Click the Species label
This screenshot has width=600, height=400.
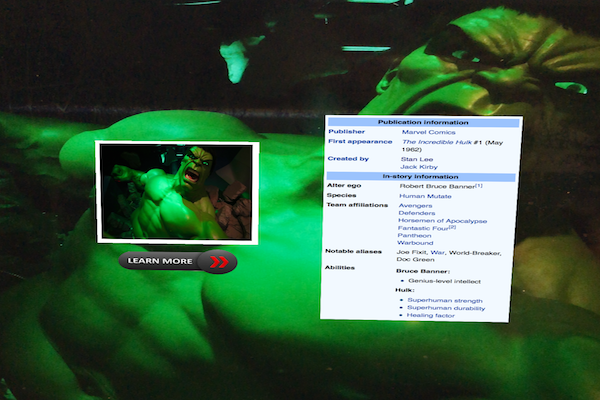tap(341, 195)
